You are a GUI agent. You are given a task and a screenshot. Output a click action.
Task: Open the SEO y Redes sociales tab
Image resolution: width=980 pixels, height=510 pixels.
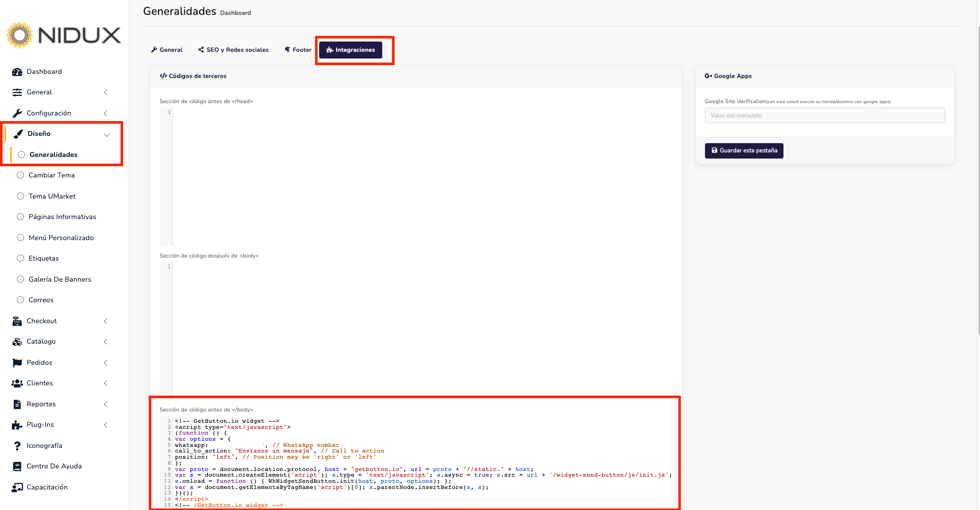coord(233,50)
